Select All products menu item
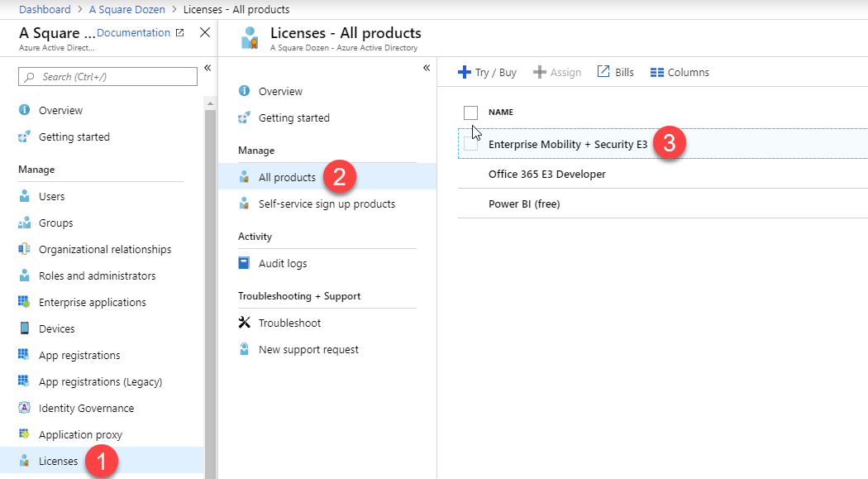The image size is (868, 479). 287,177
